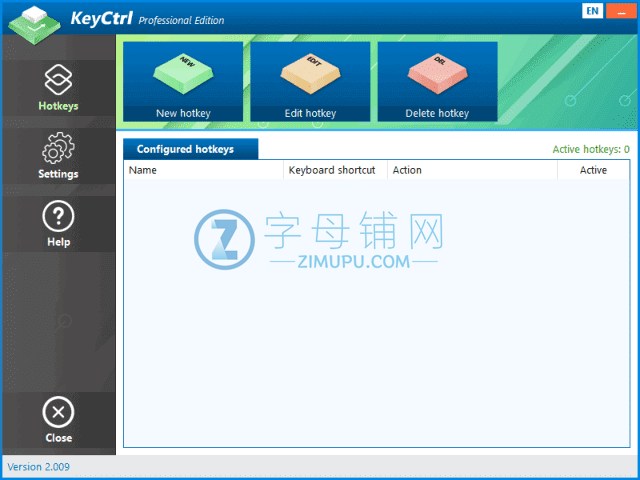This screenshot has height=480, width=640.
Task: Click the KeyCtrl Professional Edition title
Action: point(147,19)
